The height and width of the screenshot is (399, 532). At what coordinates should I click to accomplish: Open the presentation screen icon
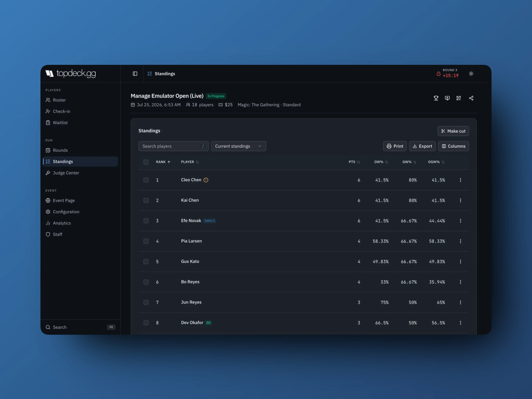(x=447, y=98)
